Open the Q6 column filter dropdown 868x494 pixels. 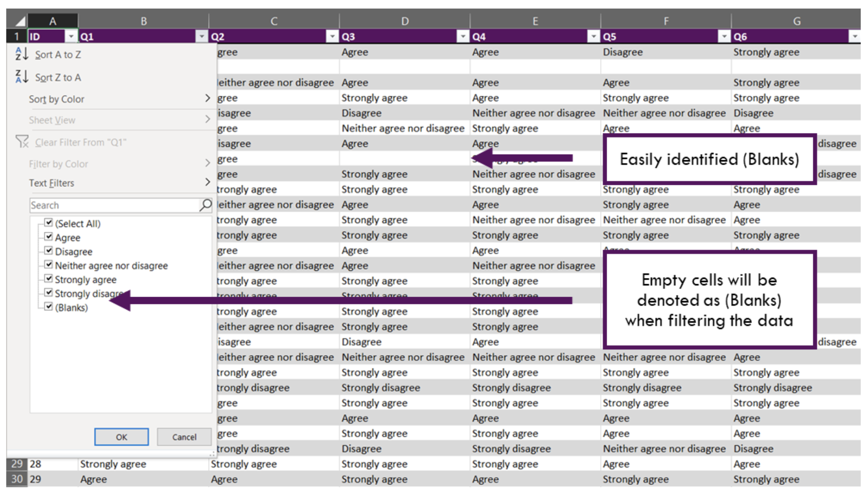pyautogui.click(x=855, y=36)
